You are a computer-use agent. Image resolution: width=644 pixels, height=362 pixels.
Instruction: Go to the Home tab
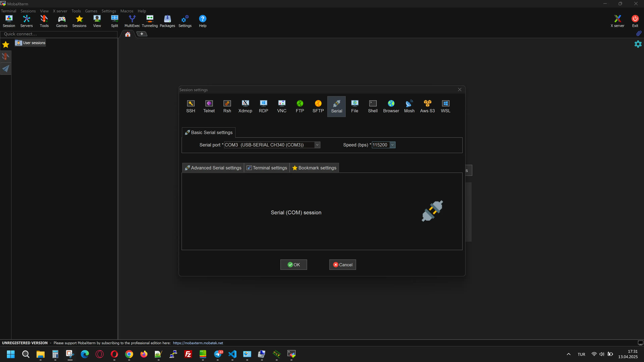coord(128,34)
